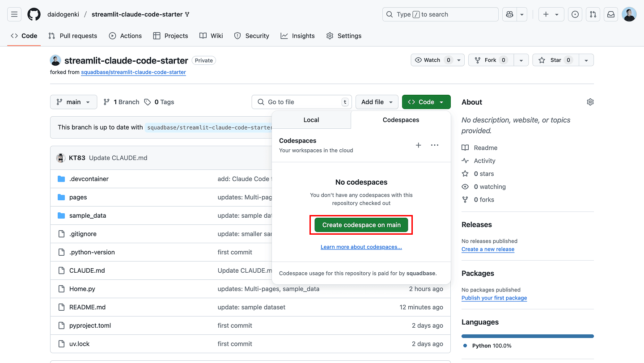The height and width of the screenshot is (363, 644).
Task: Click the Python language bar
Action: 527,336
